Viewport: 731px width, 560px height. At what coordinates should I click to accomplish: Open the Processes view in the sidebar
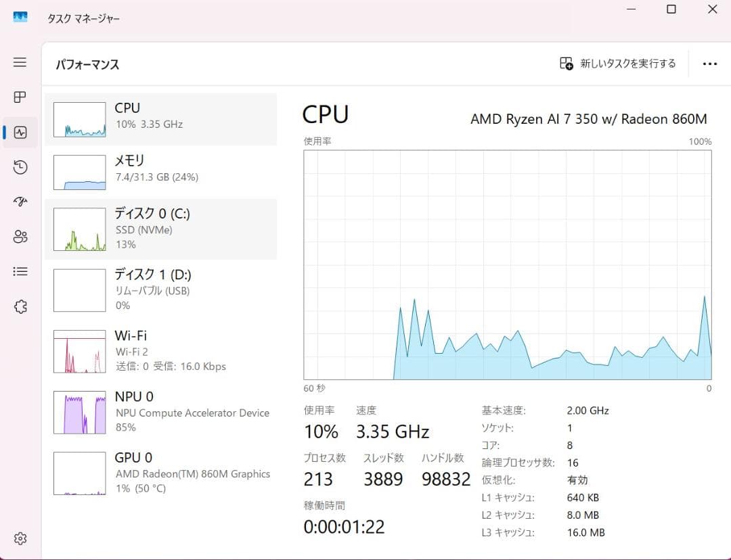pyautogui.click(x=20, y=97)
